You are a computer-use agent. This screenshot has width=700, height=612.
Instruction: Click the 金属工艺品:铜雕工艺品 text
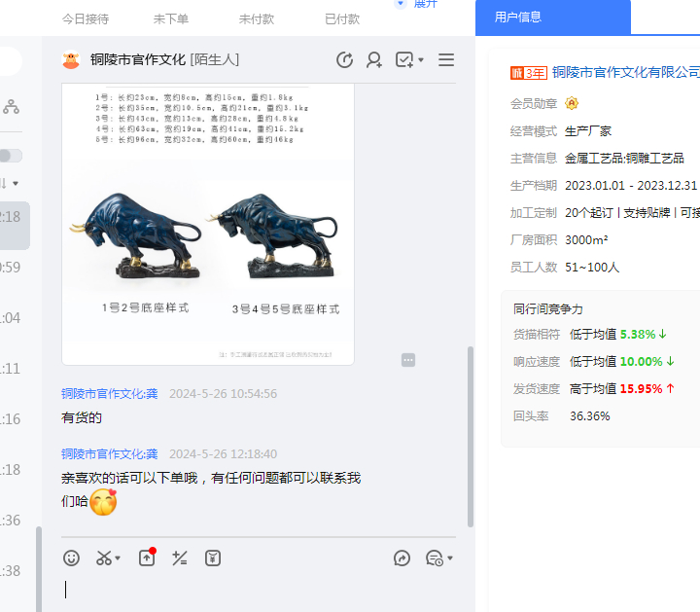click(624, 159)
